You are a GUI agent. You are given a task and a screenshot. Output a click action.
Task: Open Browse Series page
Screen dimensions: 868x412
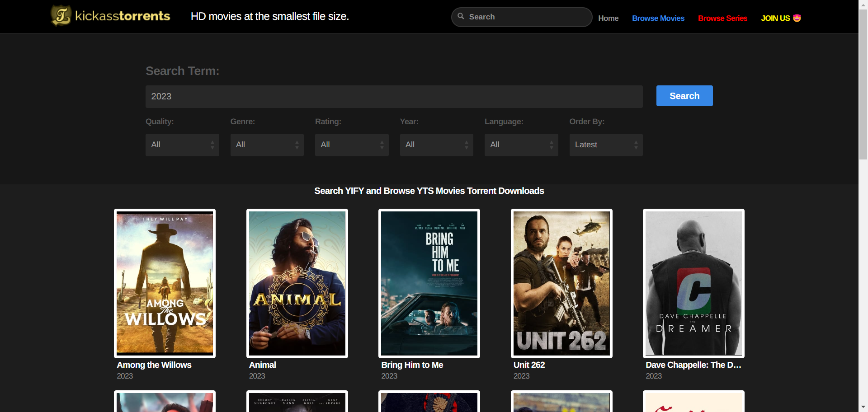click(x=722, y=18)
